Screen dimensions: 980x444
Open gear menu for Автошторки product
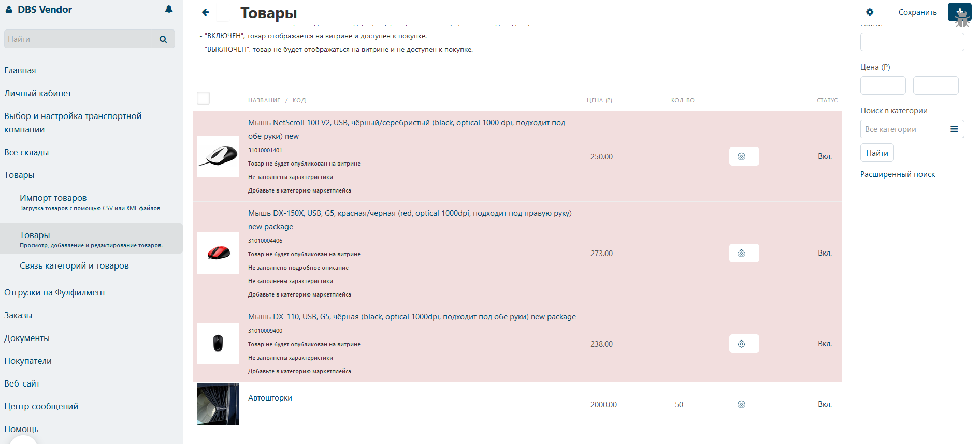[741, 404]
